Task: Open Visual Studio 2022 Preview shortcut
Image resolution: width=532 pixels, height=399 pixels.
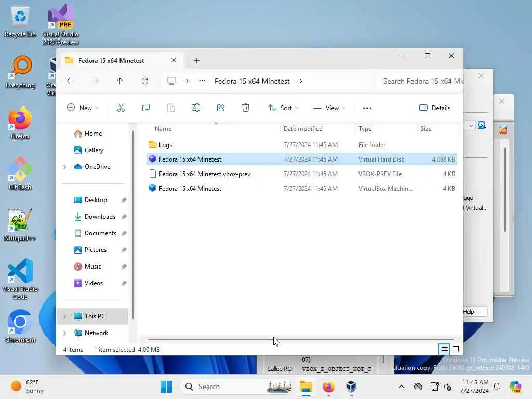Action: pos(61,24)
